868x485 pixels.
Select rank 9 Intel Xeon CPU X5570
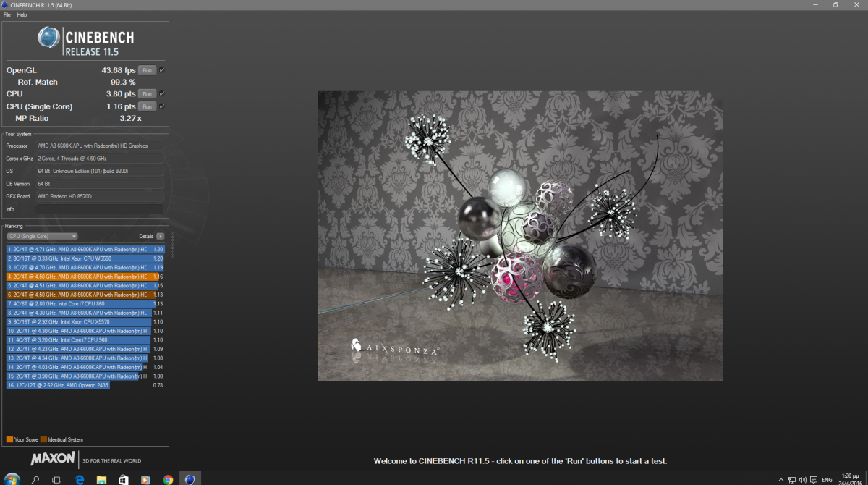click(x=85, y=322)
